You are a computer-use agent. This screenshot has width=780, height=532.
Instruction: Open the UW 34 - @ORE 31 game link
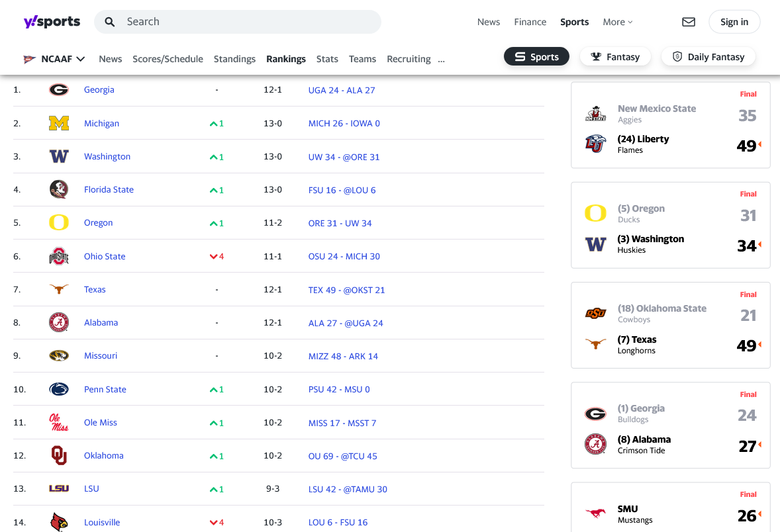click(344, 157)
